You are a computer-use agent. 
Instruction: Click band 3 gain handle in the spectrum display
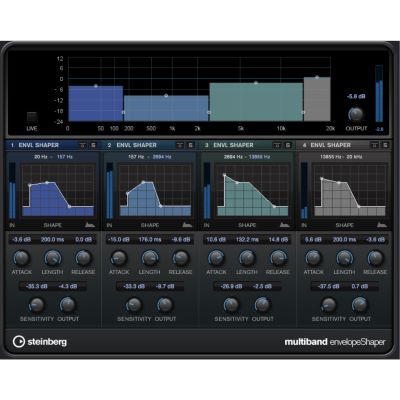[x=256, y=83]
